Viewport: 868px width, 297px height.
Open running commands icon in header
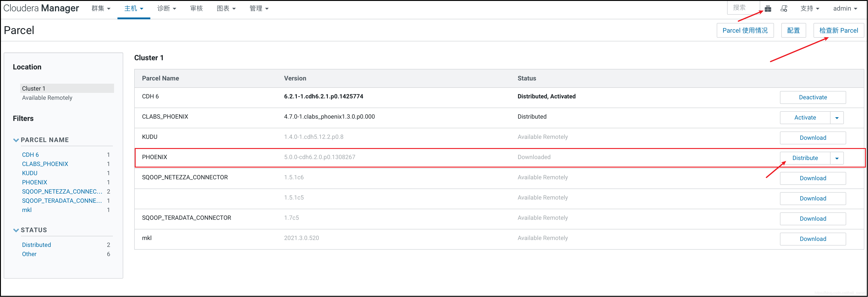click(784, 9)
